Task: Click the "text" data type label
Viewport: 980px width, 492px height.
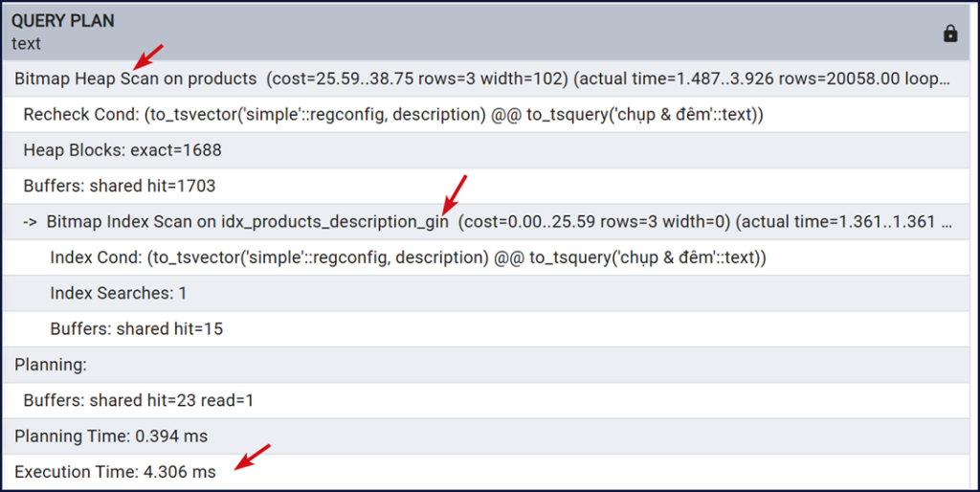Action: tap(26, 43)
